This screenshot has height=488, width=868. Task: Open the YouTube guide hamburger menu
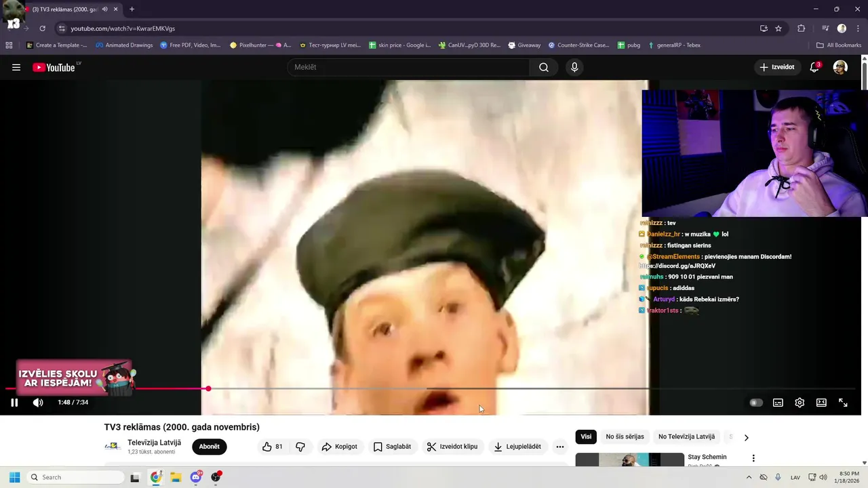(x=16, y=67)
